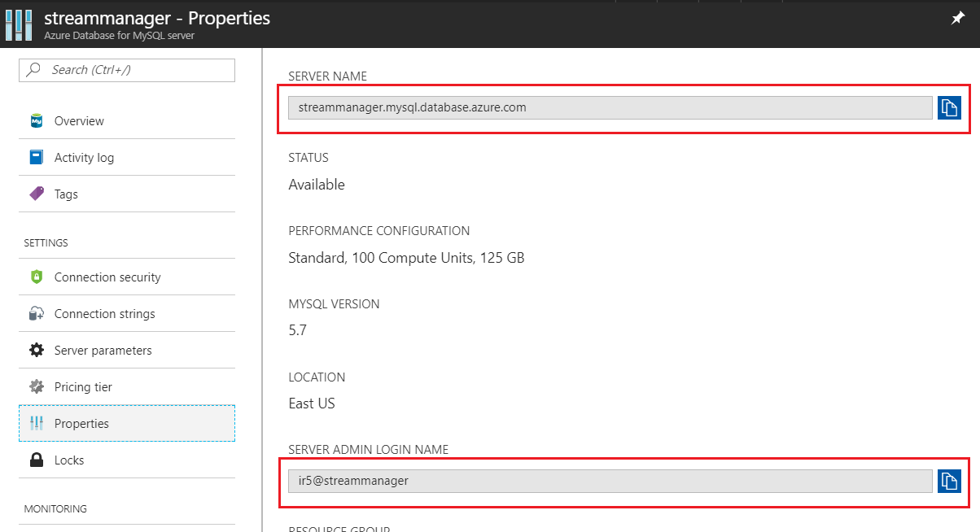Viewport: 980px width, 532px height.
Task: Click the Activity log book icon
Action: click(37, 157)
